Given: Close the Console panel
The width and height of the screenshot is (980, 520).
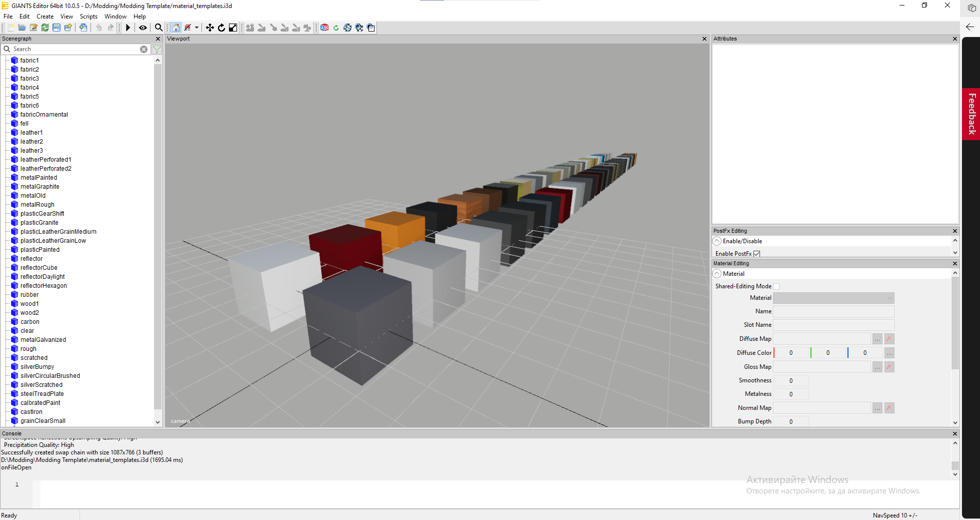Looking at the screenshot, I should click(954, 433).
